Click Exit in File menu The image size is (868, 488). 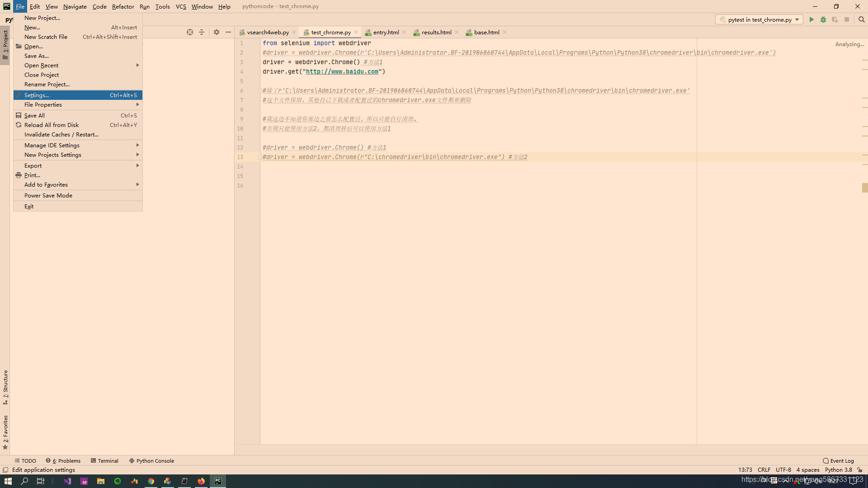coord(78,206)
